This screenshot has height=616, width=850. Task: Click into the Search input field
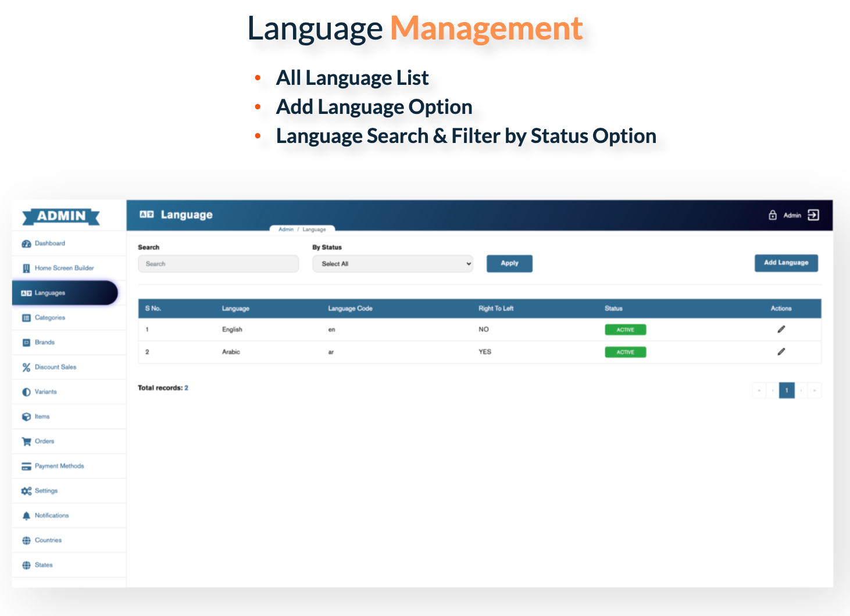tap(218, 264)
